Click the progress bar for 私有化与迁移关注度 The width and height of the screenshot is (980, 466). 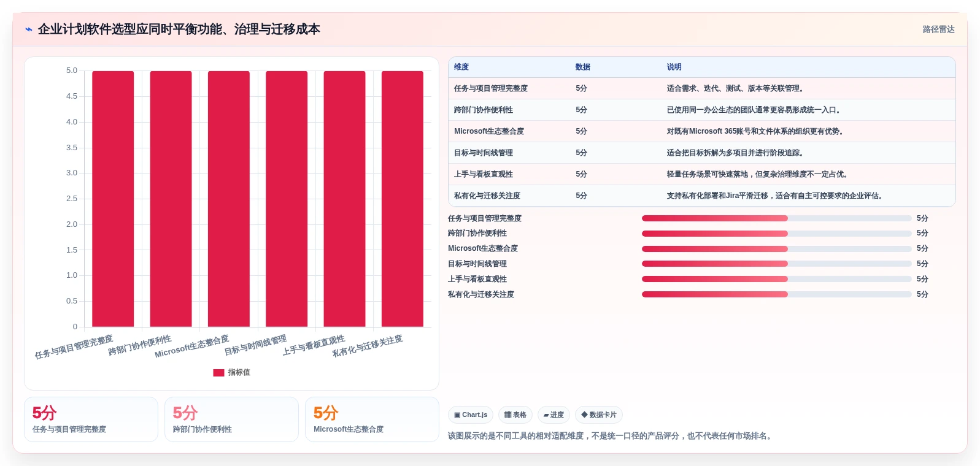click(776, 294)
